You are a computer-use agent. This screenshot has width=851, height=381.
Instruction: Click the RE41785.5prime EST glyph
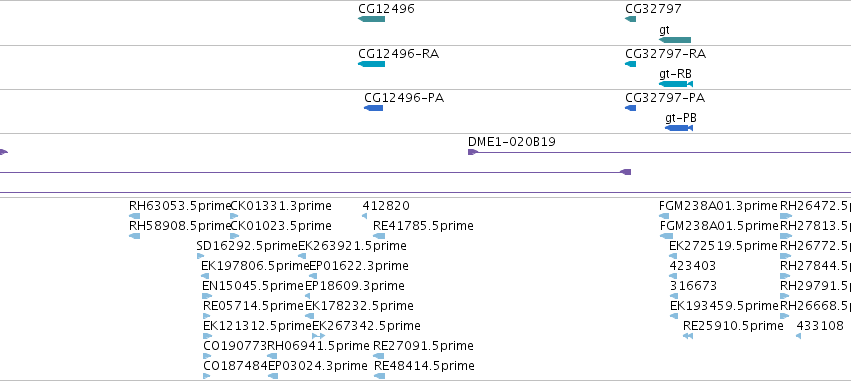click(x=379, y=236)
